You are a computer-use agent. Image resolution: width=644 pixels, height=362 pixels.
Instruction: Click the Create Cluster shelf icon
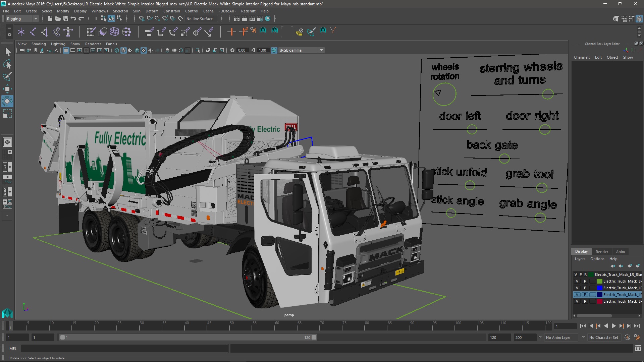[x=126, y=32]
